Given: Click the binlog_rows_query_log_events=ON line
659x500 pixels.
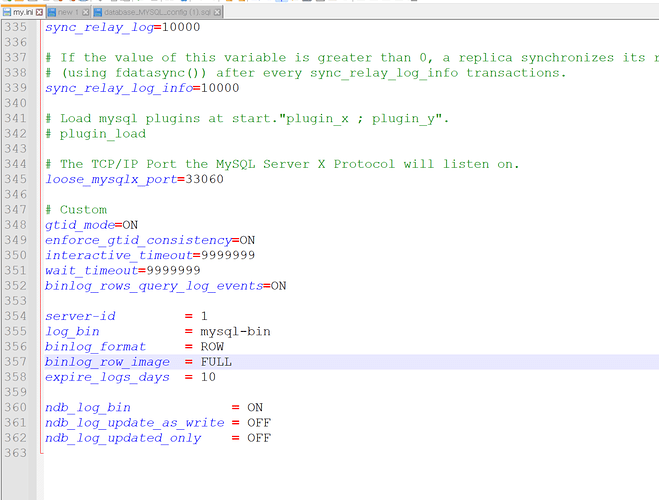Looking at the screenshot, I should pyautogui.click(x=166, y=286).
